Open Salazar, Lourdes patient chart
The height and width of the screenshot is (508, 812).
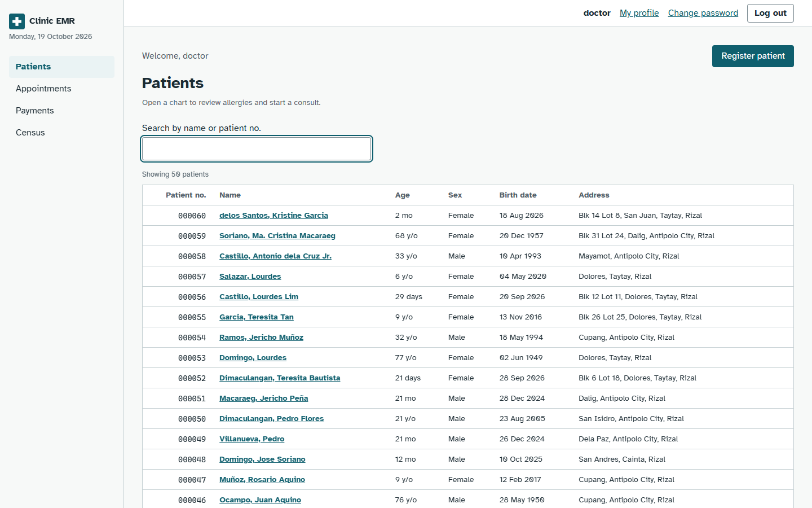250,277
